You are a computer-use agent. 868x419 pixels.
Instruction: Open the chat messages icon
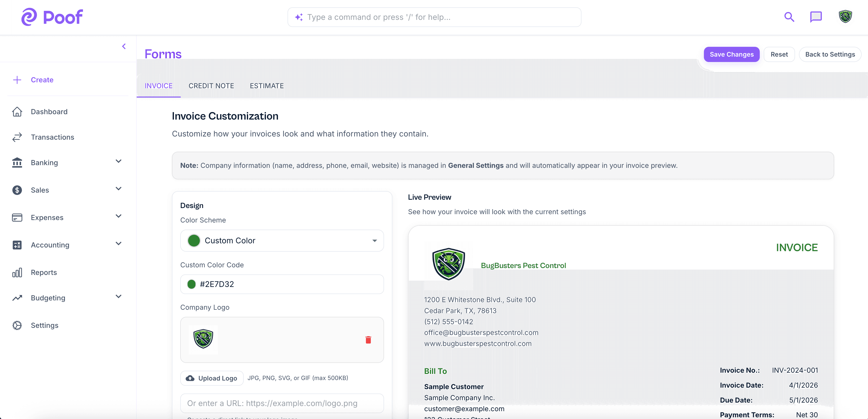816,17
